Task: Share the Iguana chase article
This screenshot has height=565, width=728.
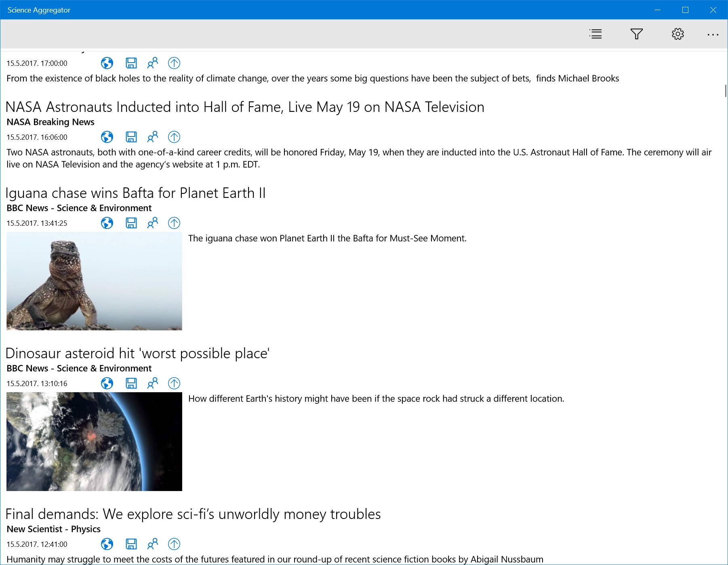Action: pos(153,223)
